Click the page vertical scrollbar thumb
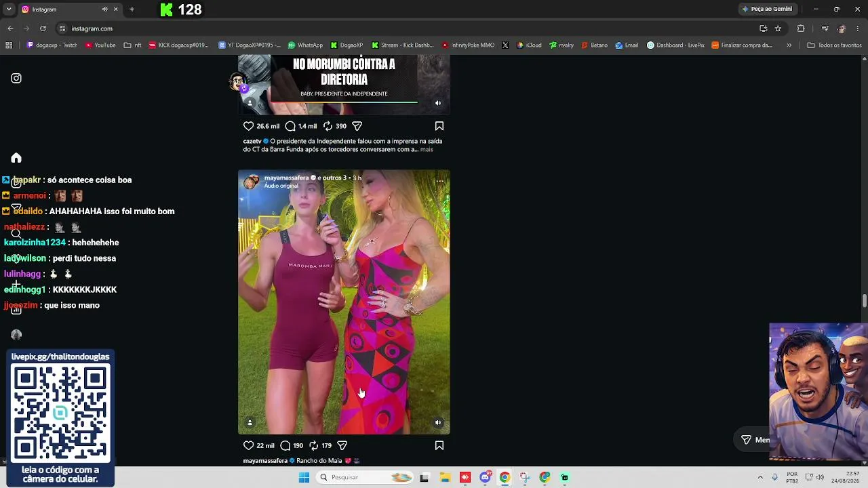Image resolution: width=868 pixels, height=488 pixels. [x=865, y=301]
